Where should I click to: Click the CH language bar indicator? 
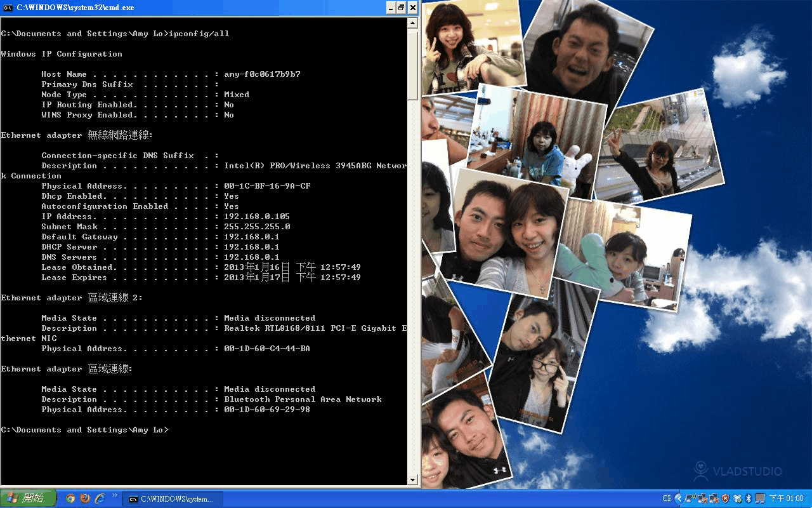click(667, 498)
